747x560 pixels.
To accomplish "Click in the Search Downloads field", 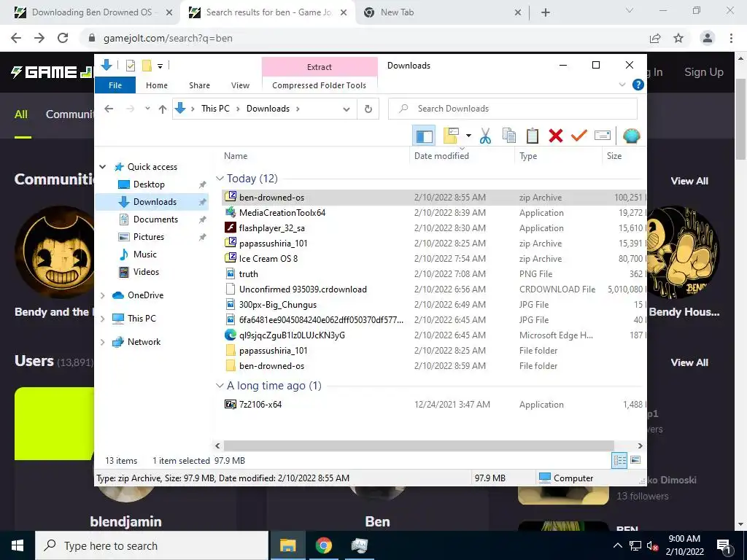I will tap(513, 109).
